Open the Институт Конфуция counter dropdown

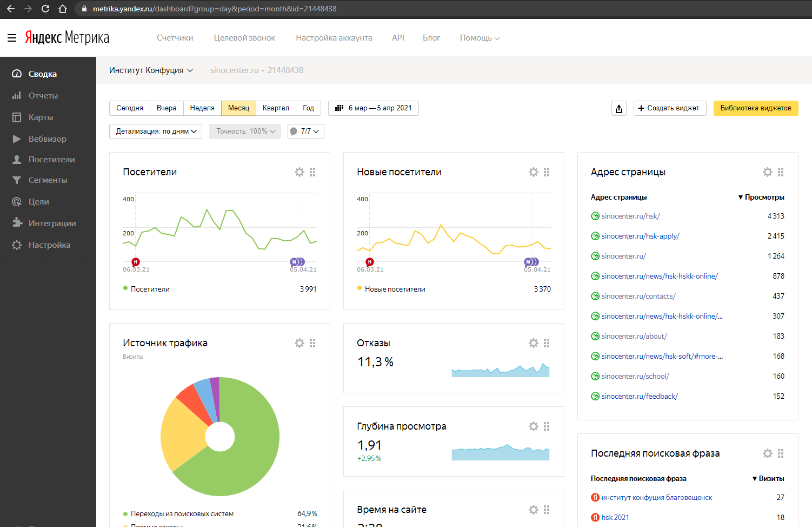coord(151,70)
